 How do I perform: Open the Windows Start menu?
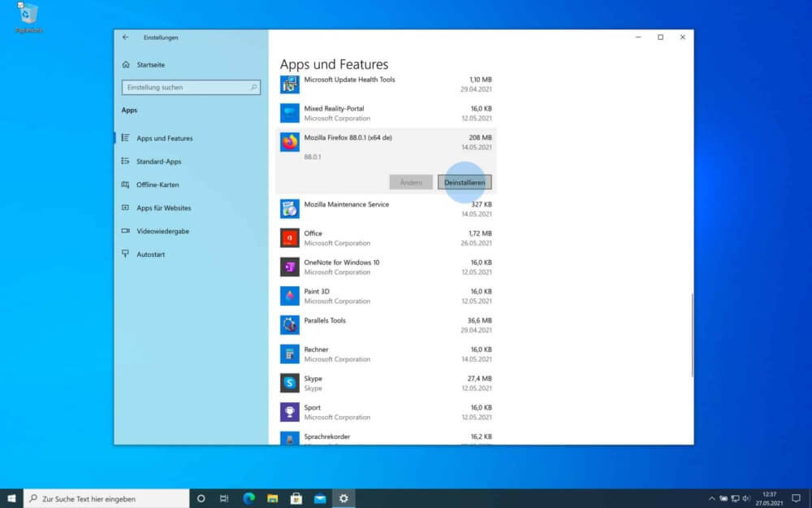coord(11,499)
